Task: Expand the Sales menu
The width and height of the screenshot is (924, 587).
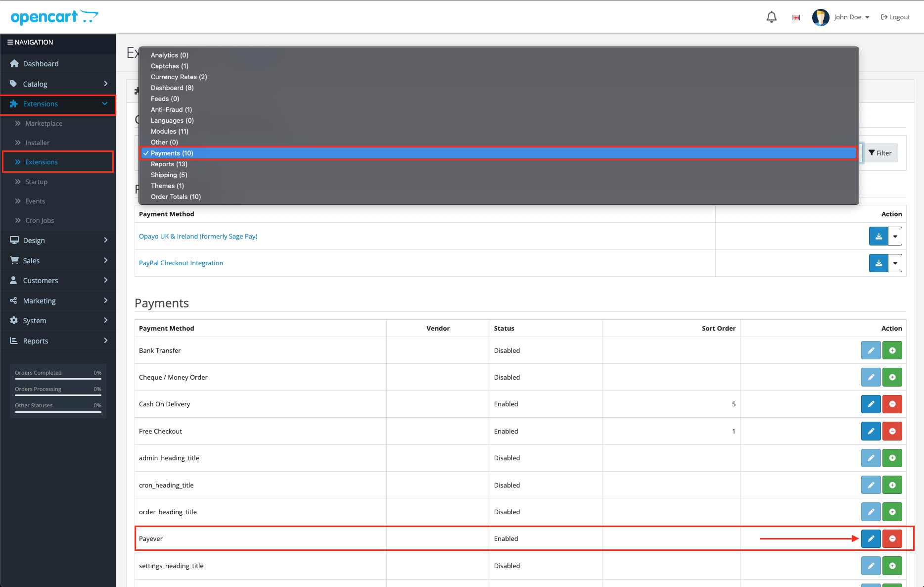Action: point(58,261)
